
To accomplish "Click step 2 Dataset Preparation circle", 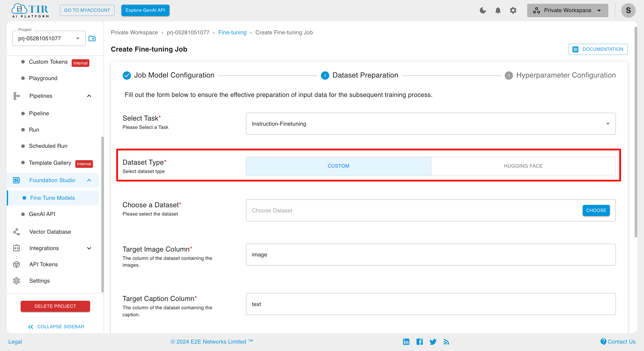I will coord(325,75).
